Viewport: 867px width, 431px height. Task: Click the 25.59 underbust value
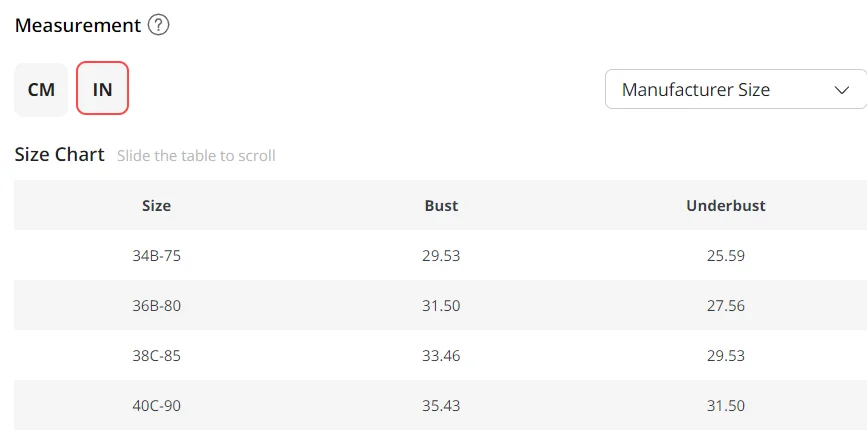(725, 256)
